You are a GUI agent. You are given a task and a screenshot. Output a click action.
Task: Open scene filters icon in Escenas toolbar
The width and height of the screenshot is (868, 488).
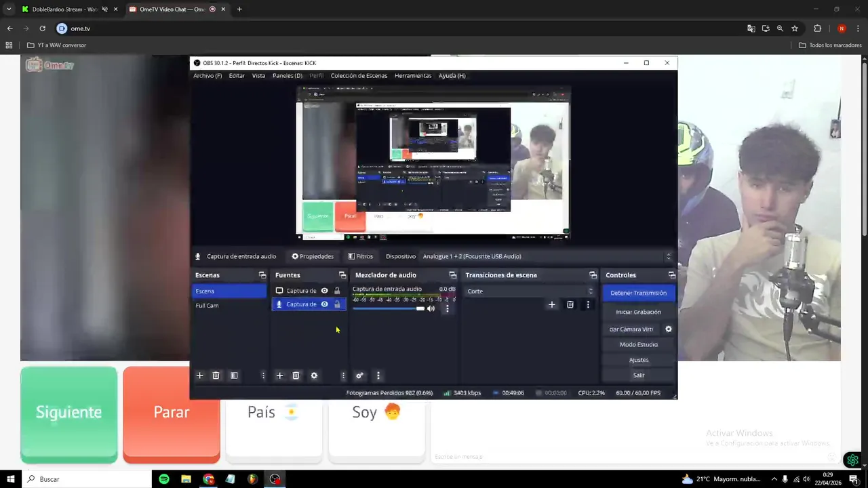tap(234, 375)
